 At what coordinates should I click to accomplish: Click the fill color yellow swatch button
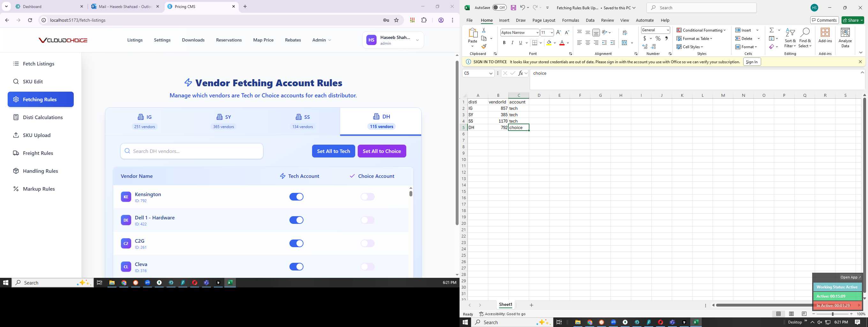[x=549, y=43]
